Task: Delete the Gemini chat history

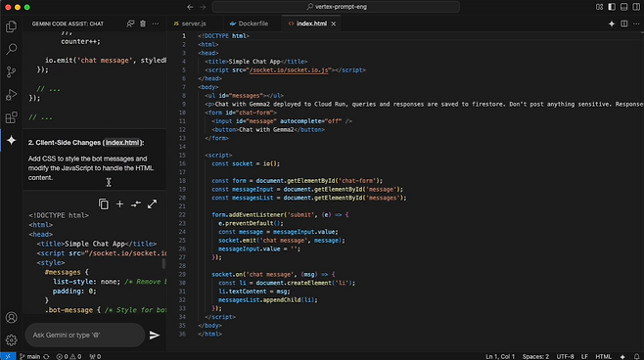Action: [x=143, y=23]
